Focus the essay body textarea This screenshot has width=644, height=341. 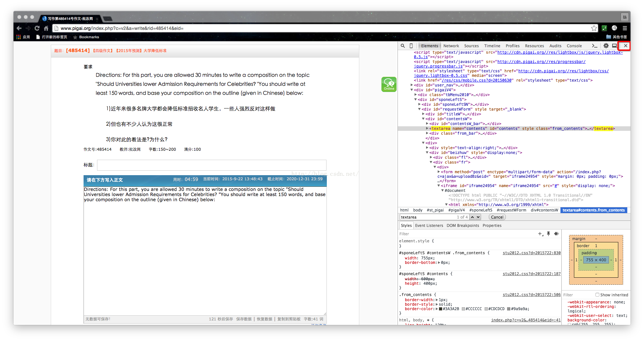pyautogui.click(x=205, y=251)
